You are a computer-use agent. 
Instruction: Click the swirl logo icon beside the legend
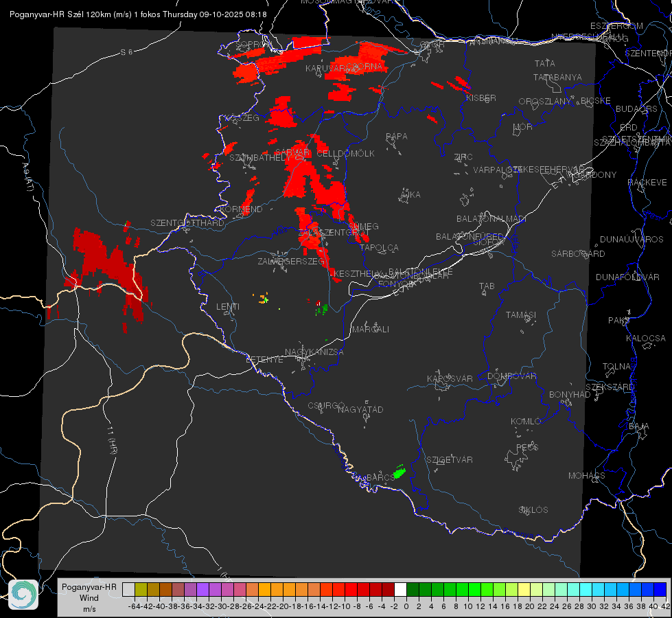tap(23, 595)
